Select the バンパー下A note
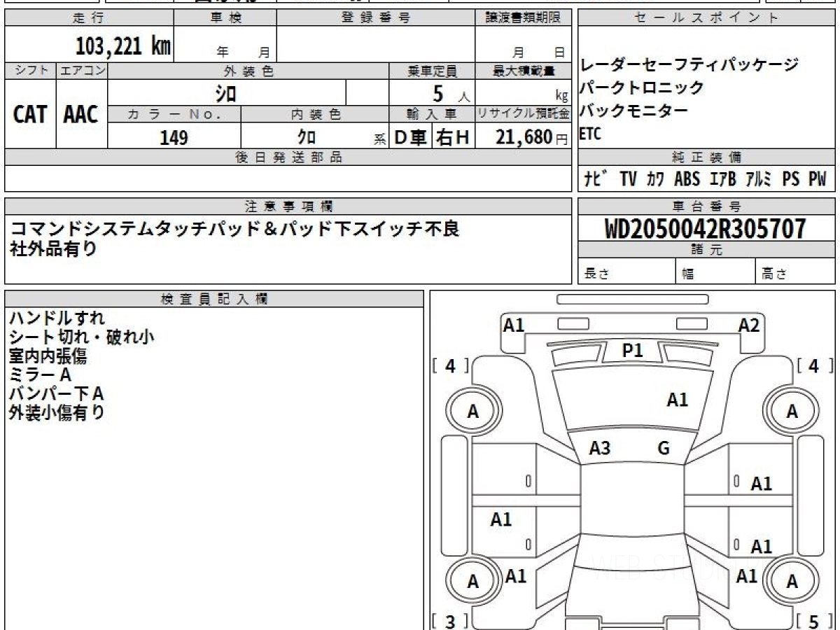This screenshot has width=840, height=630. (x=57, y=393)
